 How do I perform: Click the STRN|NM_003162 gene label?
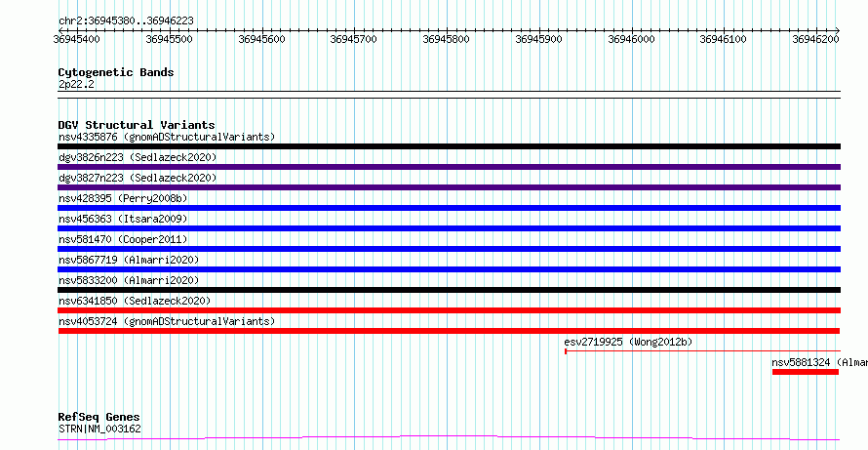99,429
